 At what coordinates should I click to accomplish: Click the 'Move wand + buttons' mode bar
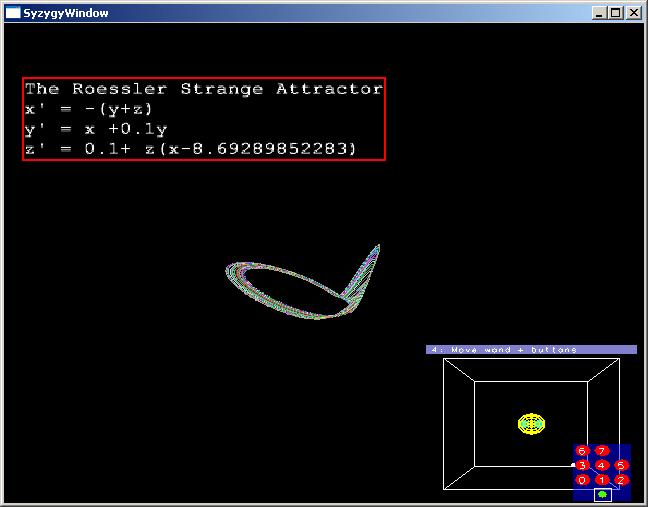531,350
